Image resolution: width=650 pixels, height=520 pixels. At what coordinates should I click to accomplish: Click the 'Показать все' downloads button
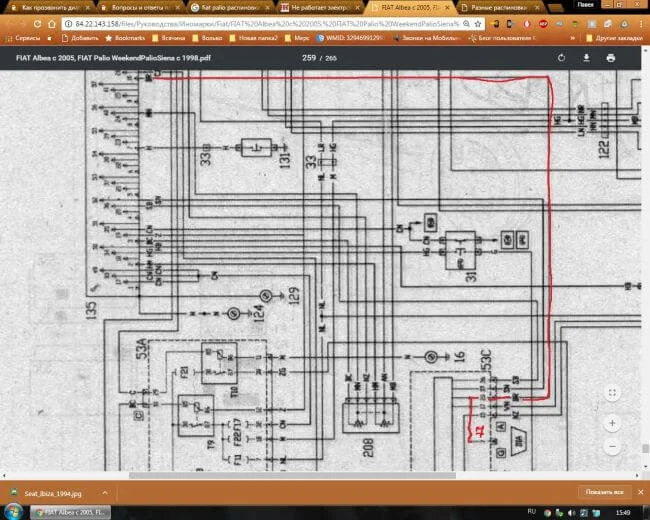[x=603, y=493]
